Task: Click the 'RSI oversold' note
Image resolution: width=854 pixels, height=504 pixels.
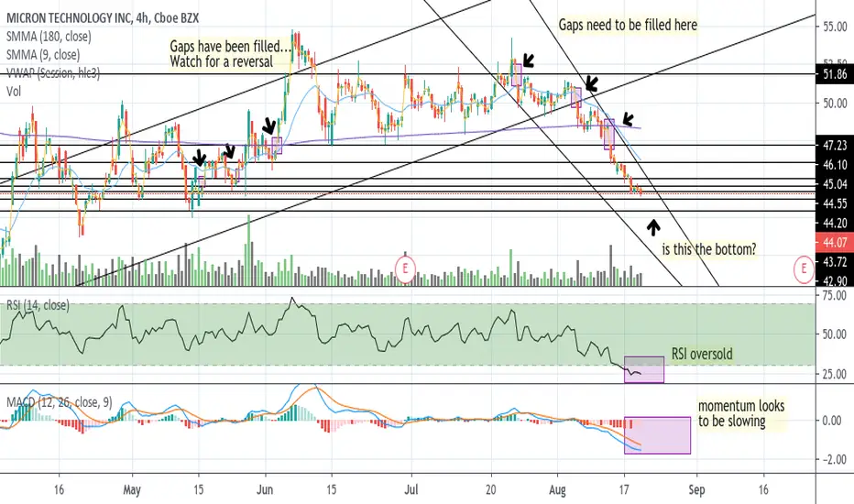Action: pos(702,354)
